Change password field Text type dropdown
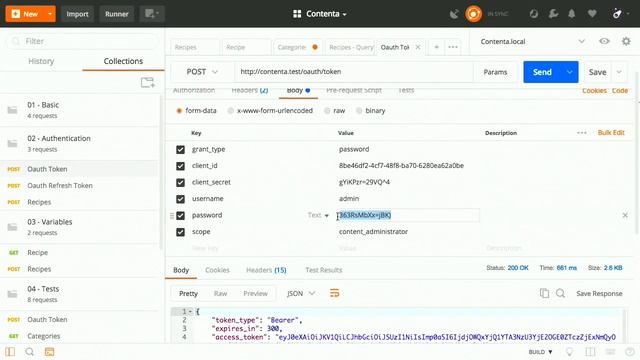Viewport: 640px width, 360px height. [x=318, y=215]
